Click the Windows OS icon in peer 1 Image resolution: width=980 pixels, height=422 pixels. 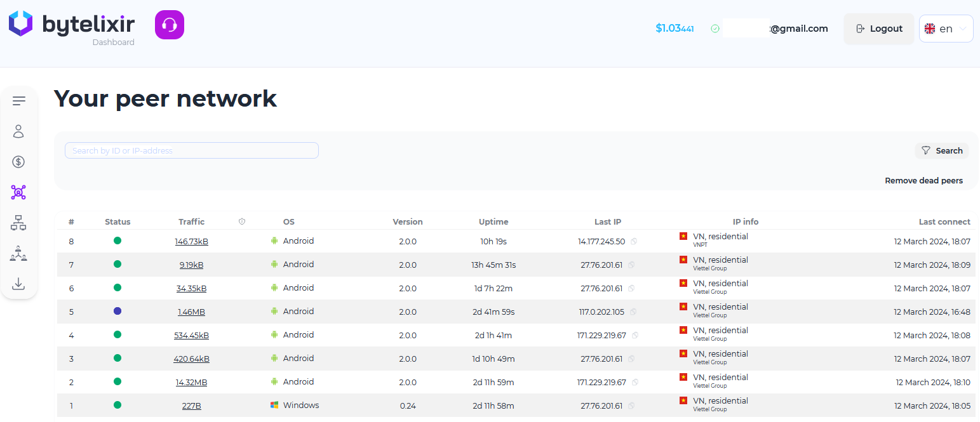pyautogui.click(x=274, y=405)
